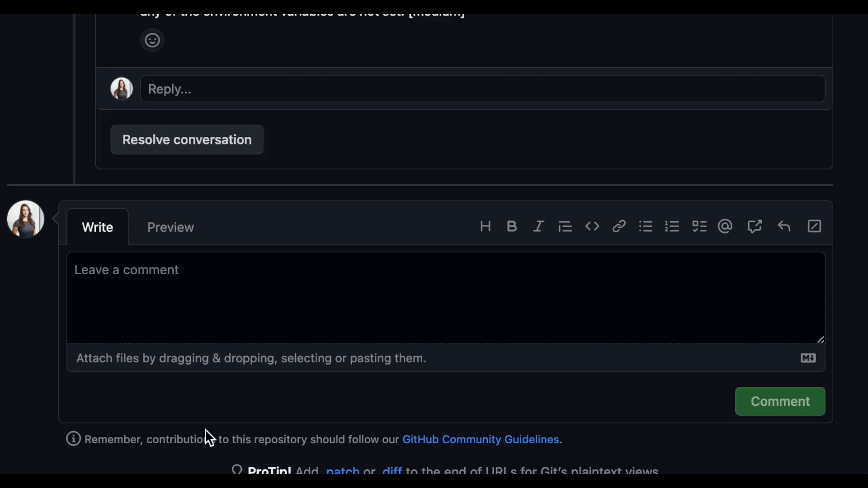Image resolution: width=868 pixels, height=488 pixels.
Task: Apply italic formatting in the comment editor
Action: [x=538, y=226]
